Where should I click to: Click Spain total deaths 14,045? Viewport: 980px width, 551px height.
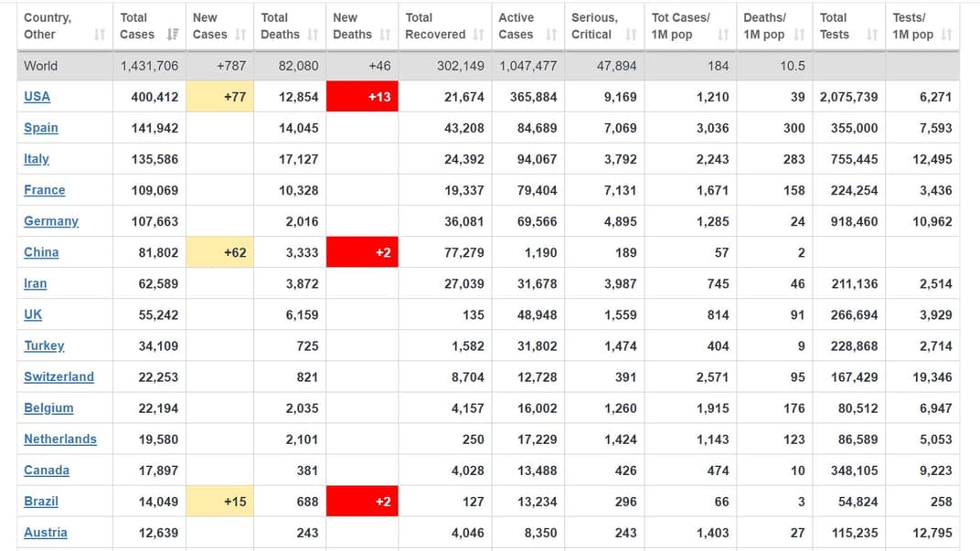[x=299, y=128]
